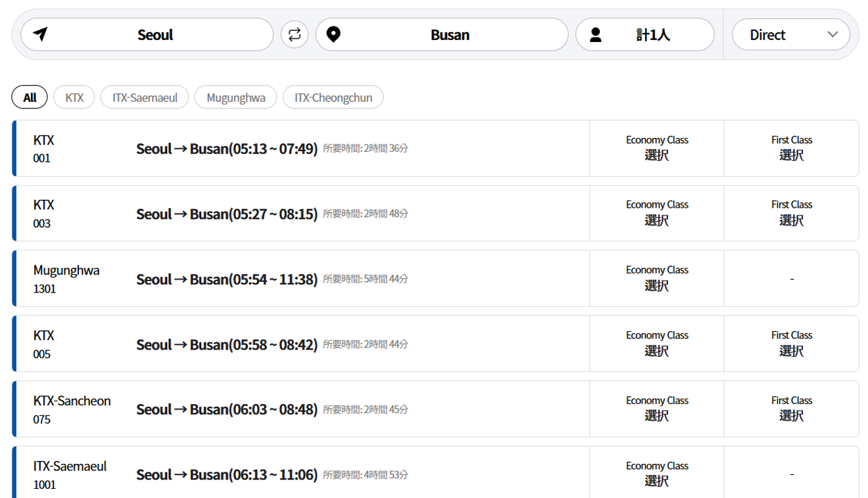Select First Class for KTX 003
Image resolution: width=868 pixels, height=498 pixels.
pos(791,214)
